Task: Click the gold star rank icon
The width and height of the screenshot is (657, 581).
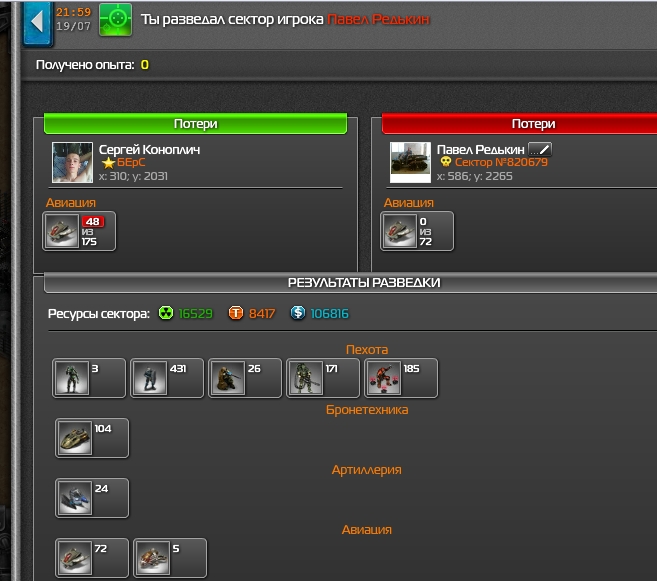Action: [108, 163]
